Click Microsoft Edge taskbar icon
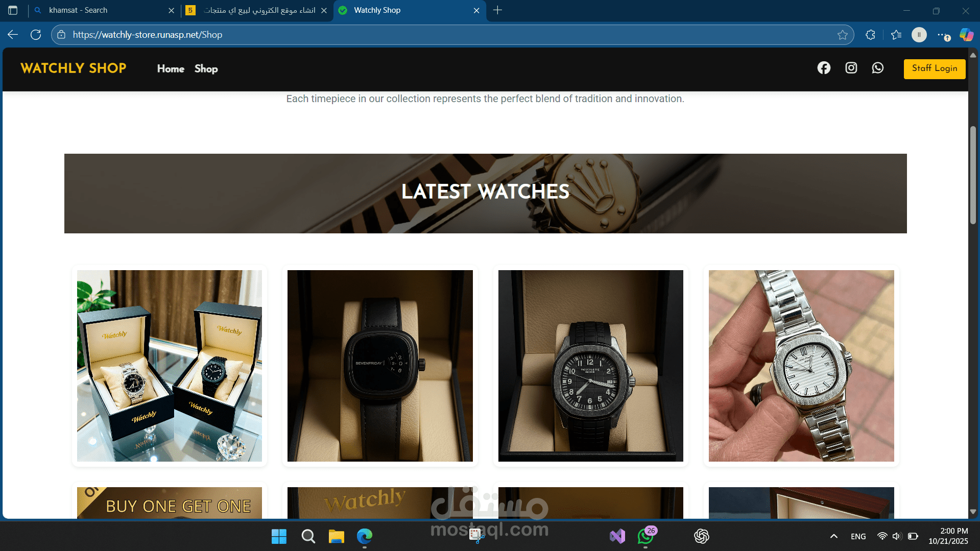The height and width of the screenshot is (551, 980). click(x=365, y=536)
